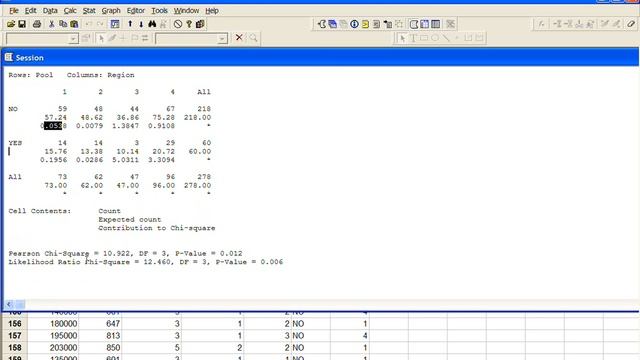This screenshot has width=640, height=360.
Task: Click 'Contribution to Chi-square' text
Action: [157, 228]
